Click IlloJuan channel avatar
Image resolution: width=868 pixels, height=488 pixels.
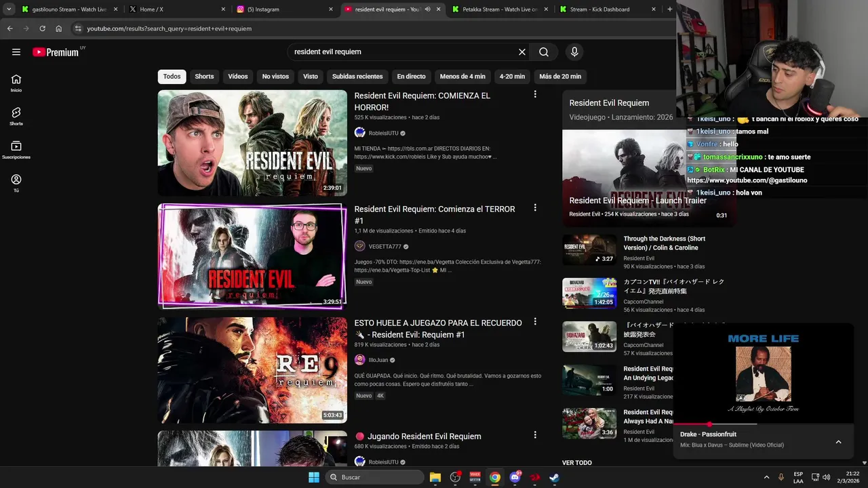[x=360, y=360]
